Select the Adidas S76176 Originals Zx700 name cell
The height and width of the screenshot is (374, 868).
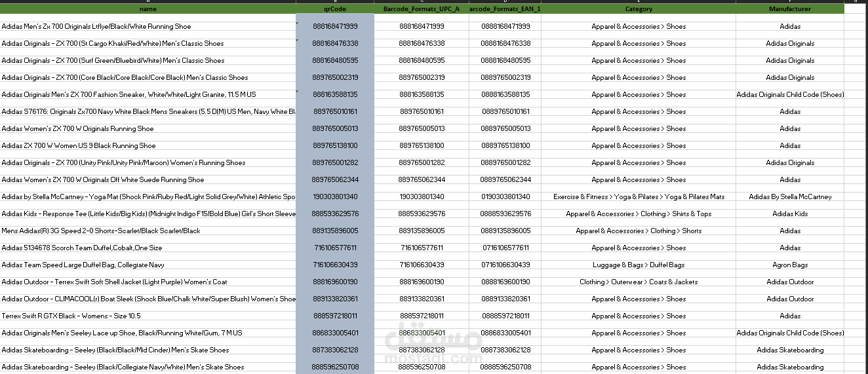[x=148, y=111]
